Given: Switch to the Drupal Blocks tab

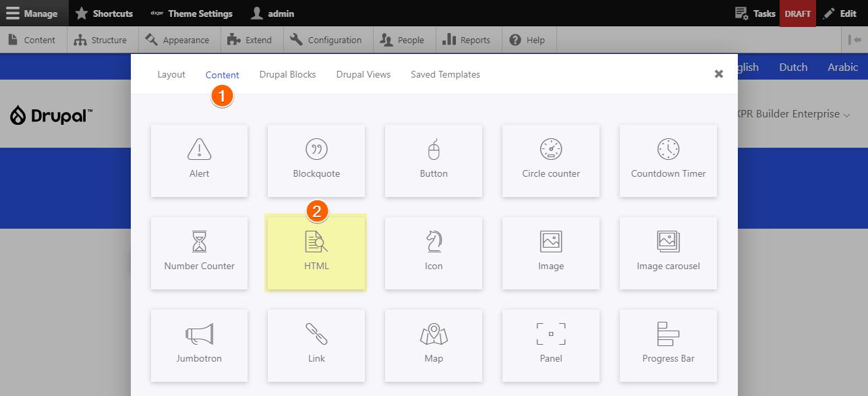Looking at the screenshot, I should pyautogui.click(x=287, y=75).
